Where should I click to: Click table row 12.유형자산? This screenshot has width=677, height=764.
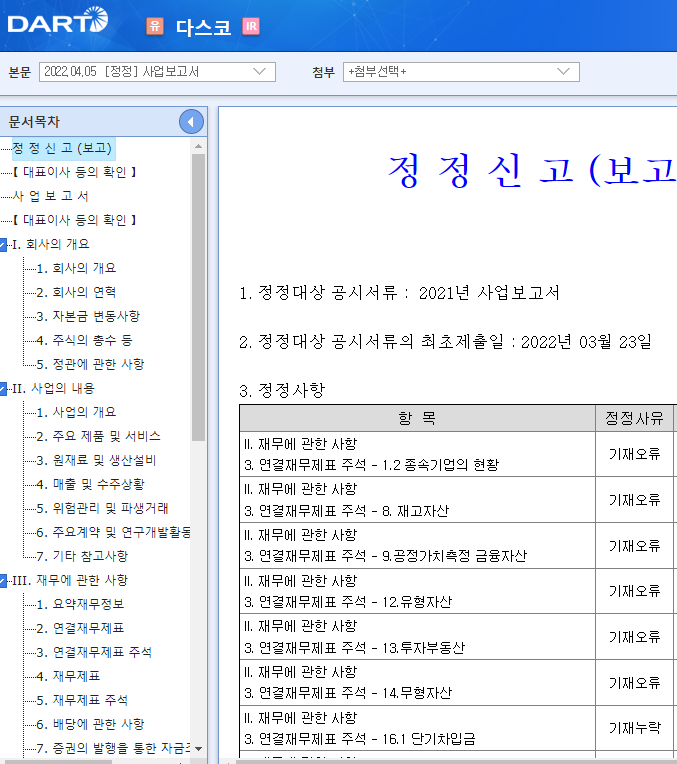417,591
